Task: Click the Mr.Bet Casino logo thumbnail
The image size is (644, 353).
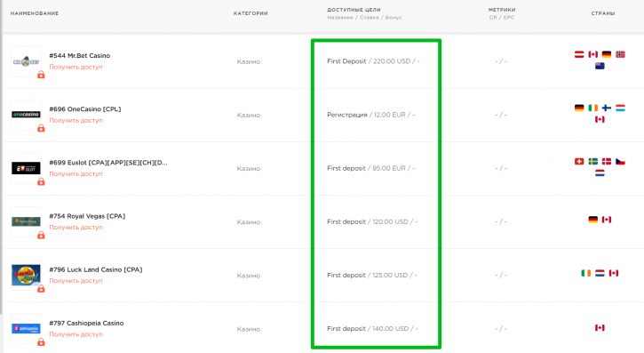Action: pyautogui.click(x=26, y=61)
